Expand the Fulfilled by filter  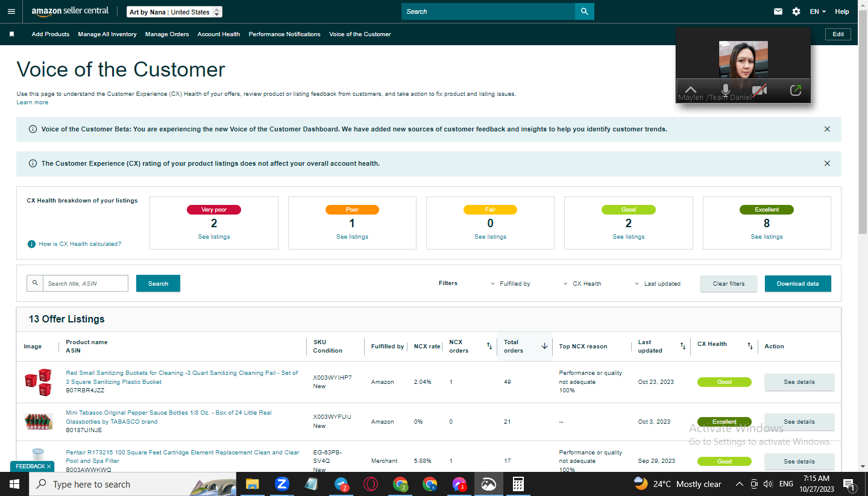511,284
